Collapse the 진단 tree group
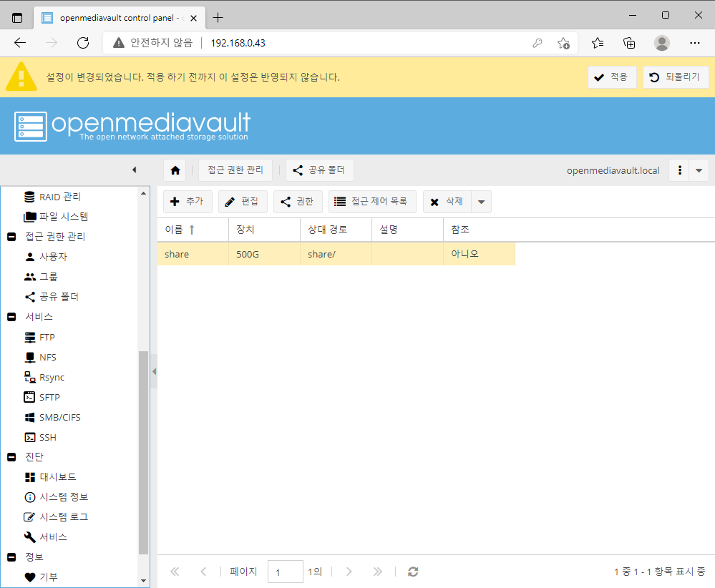This screenshot has height=588, width=715. pos(12,456)
